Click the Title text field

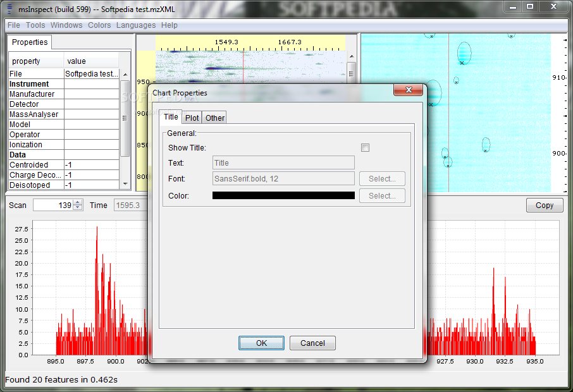tap(283, 163)
